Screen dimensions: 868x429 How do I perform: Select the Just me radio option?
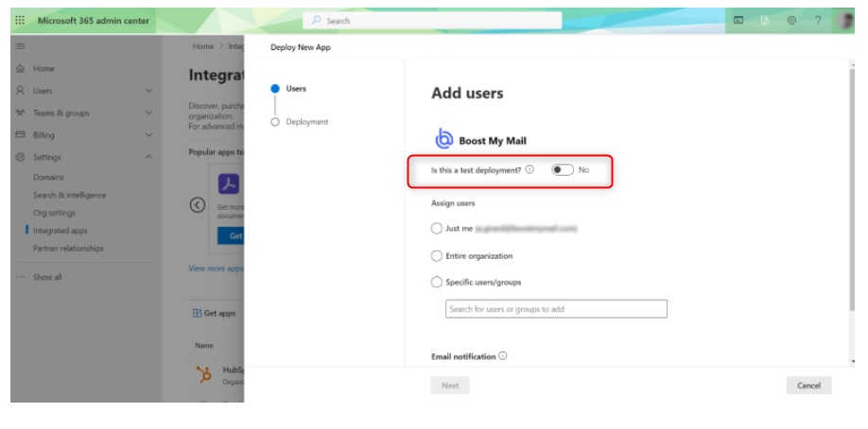(436, 228)
